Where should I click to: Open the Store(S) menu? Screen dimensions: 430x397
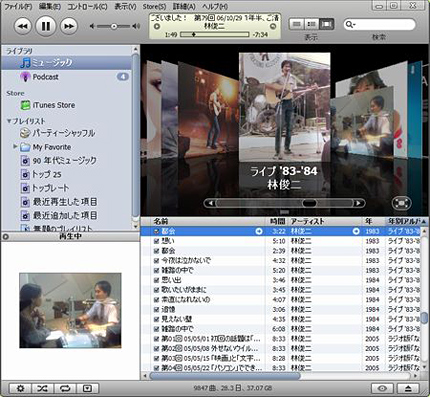[x=154, y=6]
